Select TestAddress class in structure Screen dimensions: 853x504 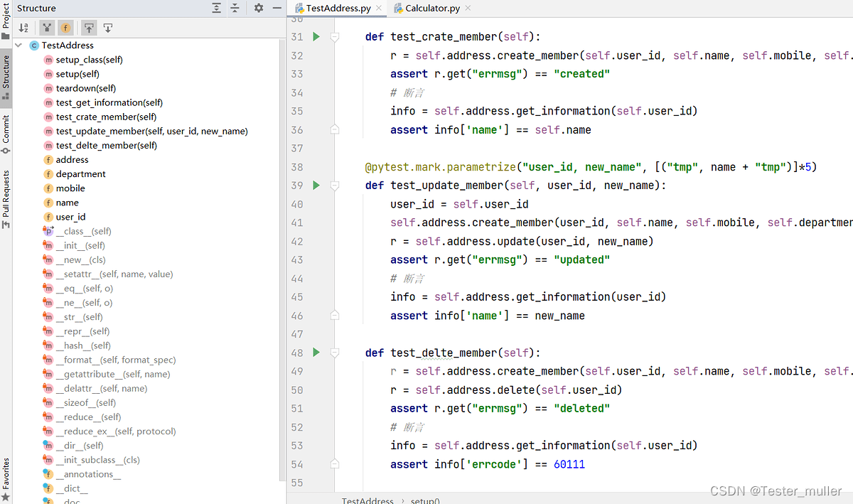click(x=68, y=45)
